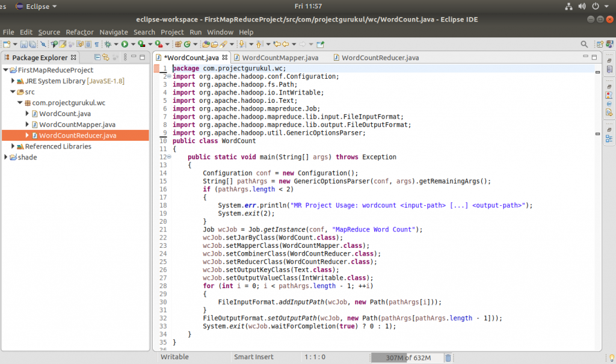The height and width of the screenshot is (364, 616).
Task: Toggle Link with Editor in Package Explorer
Action: (106, 57)
